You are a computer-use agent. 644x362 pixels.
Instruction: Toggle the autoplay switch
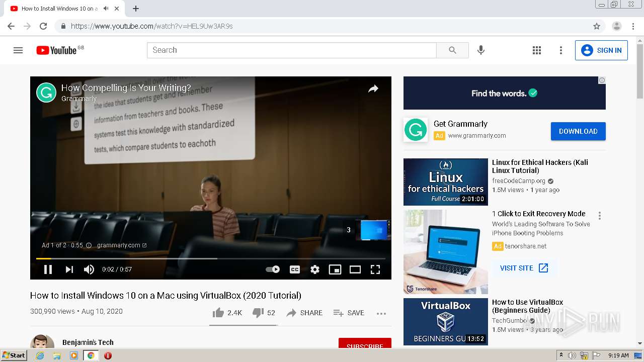tap(273, 269)
